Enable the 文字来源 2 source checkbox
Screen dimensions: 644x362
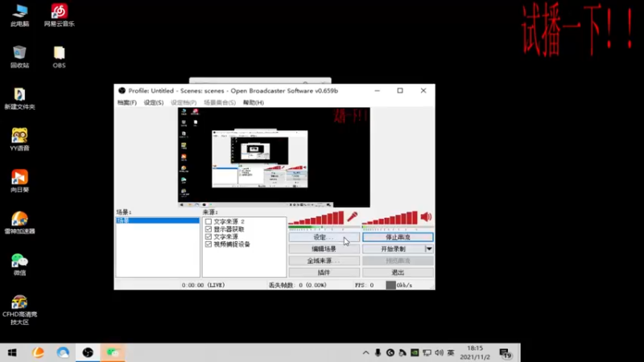[208, 222]
